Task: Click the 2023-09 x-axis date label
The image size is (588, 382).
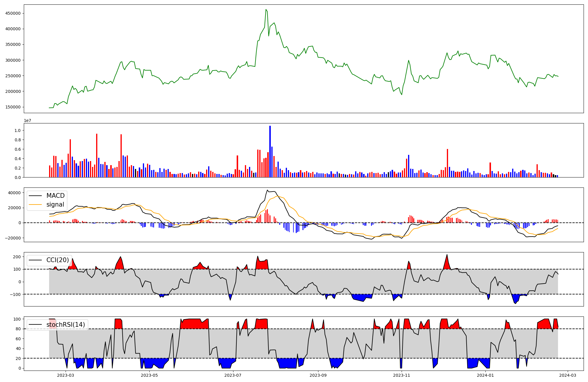Action: pyautogui.click(x=318, y=375)
